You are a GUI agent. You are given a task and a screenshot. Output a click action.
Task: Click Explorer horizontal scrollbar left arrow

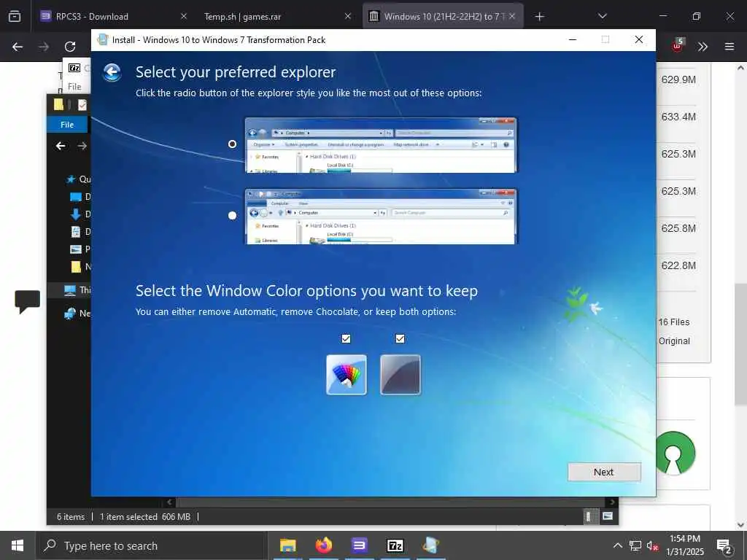point(169,502)
